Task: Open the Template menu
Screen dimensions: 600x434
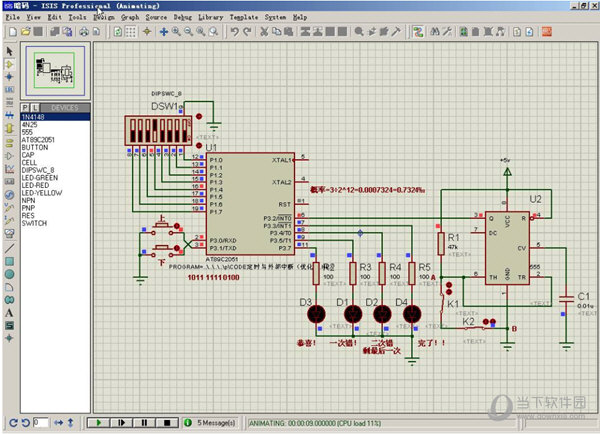Action: pyautogui.click(x=244, y=17)
